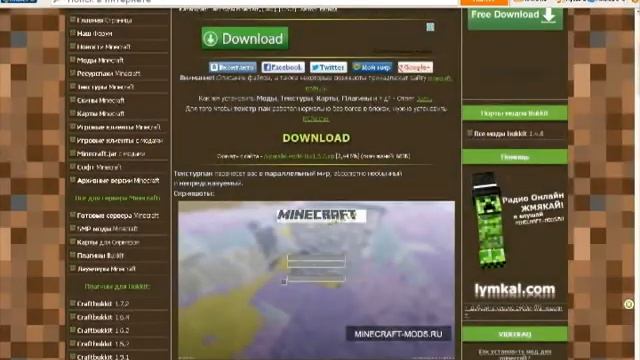Open Плагины Bukkit link
This screenshot has width=640, height=360.
pyautogui.click(x=100, y=256)
